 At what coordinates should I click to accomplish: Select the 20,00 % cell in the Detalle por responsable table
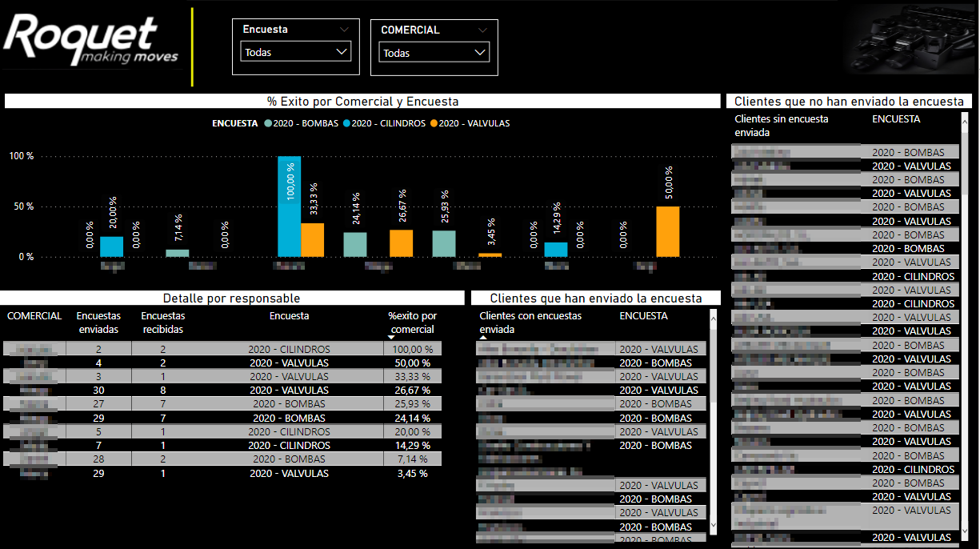[413, 431]
